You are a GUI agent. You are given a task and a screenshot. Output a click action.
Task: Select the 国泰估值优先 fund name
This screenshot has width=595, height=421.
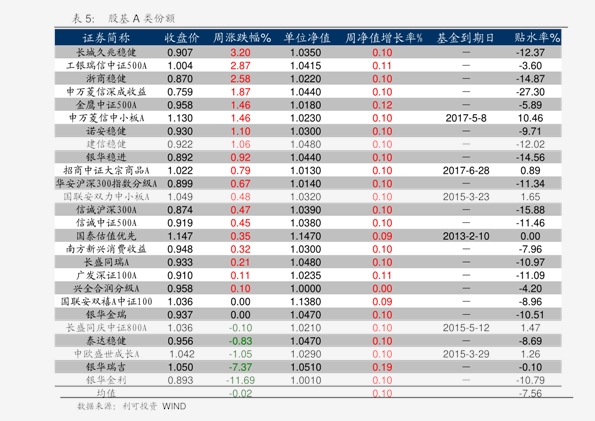[x=106, y=236]
